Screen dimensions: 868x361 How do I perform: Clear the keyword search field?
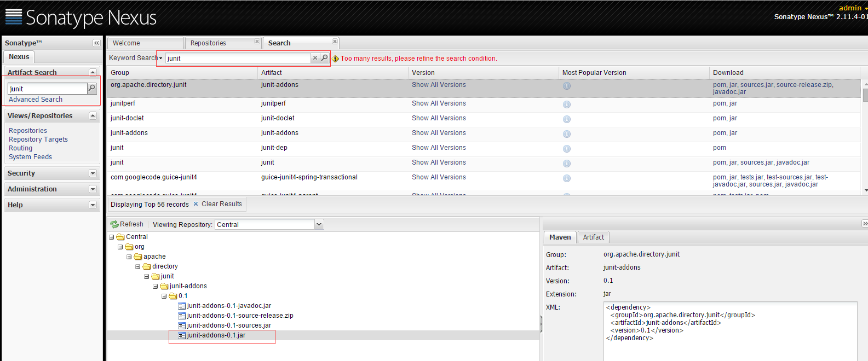click(x=315, y=58)
